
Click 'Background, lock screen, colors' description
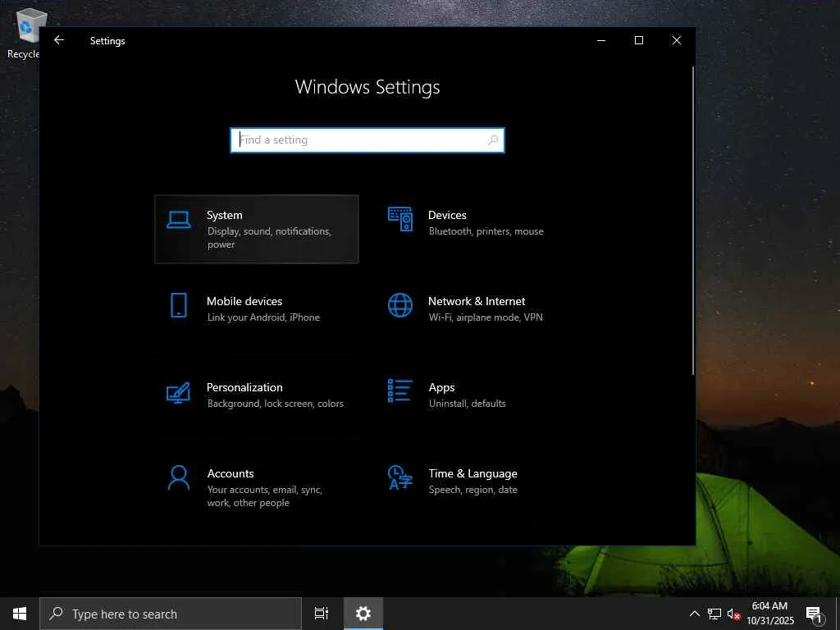coord(276,404)
